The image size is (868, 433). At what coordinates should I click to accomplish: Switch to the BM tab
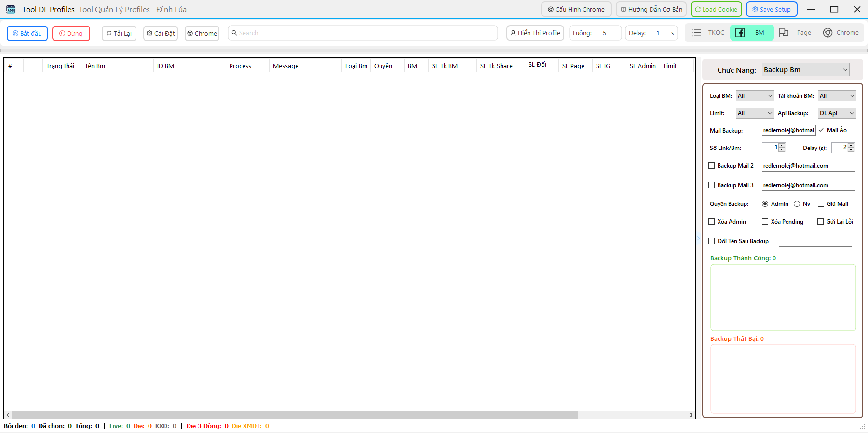752,33
